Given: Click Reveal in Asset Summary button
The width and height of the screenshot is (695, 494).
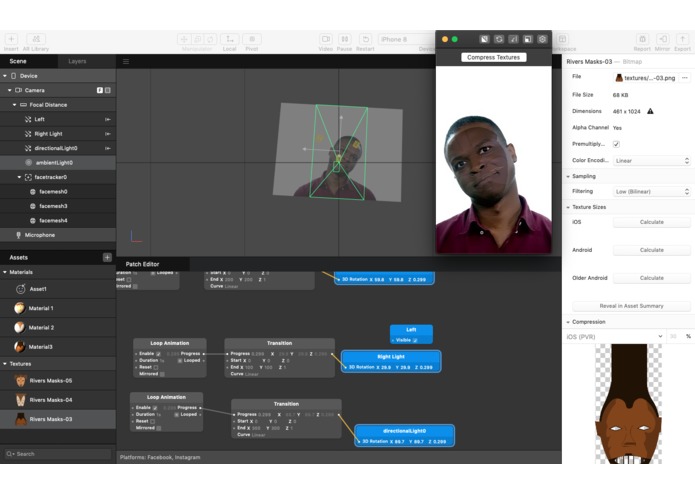Looking at the screenshot, I should point(631,306).
